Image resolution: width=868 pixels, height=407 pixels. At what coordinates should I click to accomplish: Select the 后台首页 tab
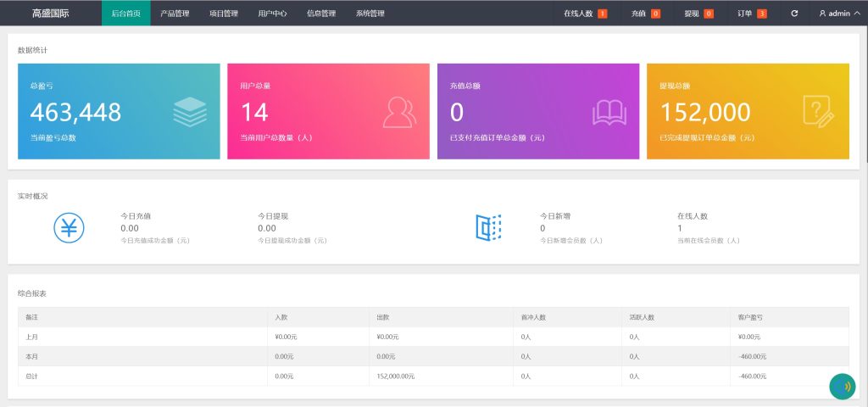coord(125,14)
